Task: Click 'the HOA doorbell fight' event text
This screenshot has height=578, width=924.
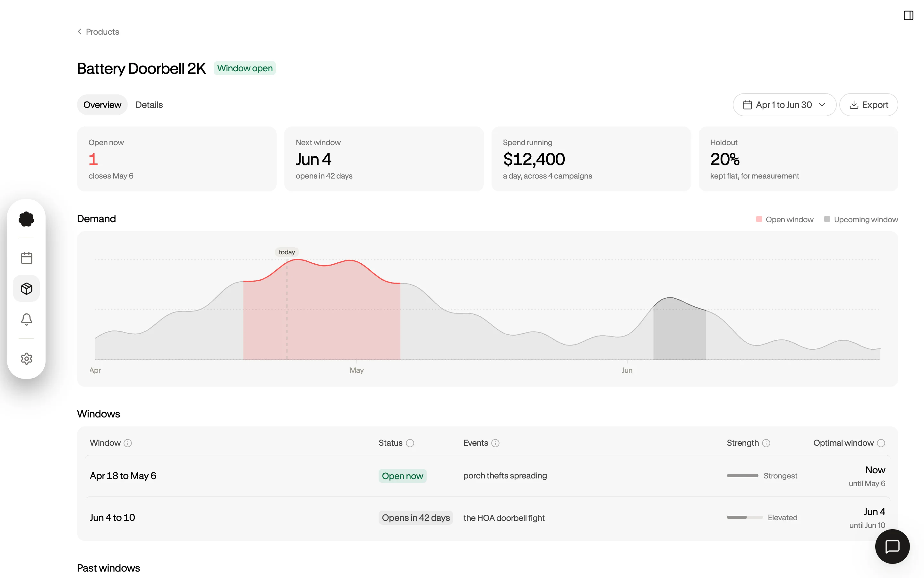Action: pyautogui.click(x=504, y=518)
